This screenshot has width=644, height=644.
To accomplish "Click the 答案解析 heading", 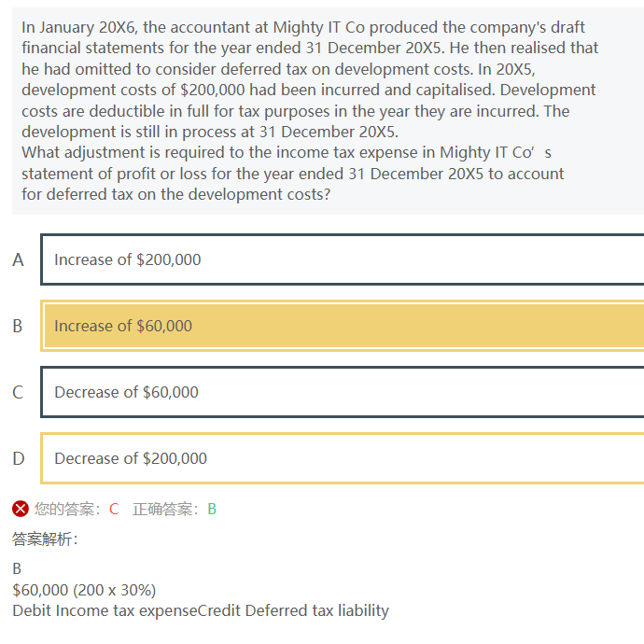I will coord(45,539).
